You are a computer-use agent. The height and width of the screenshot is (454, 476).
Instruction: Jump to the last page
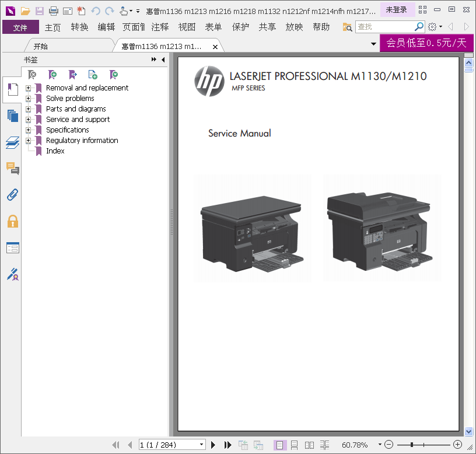pyautogui.click(x=228, y=445)
